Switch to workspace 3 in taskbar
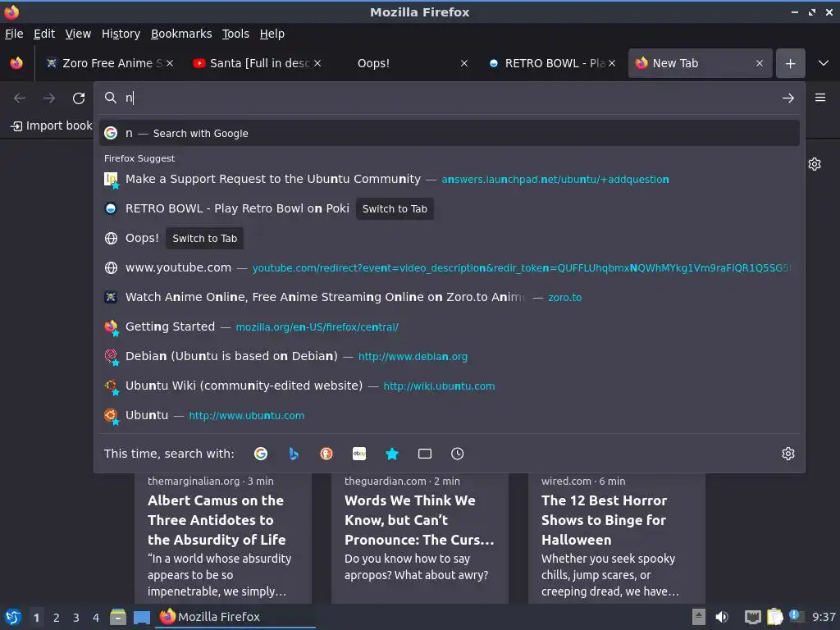Image resolution: width=840 pixels, height=630 pixels. [x=76, y=618]
